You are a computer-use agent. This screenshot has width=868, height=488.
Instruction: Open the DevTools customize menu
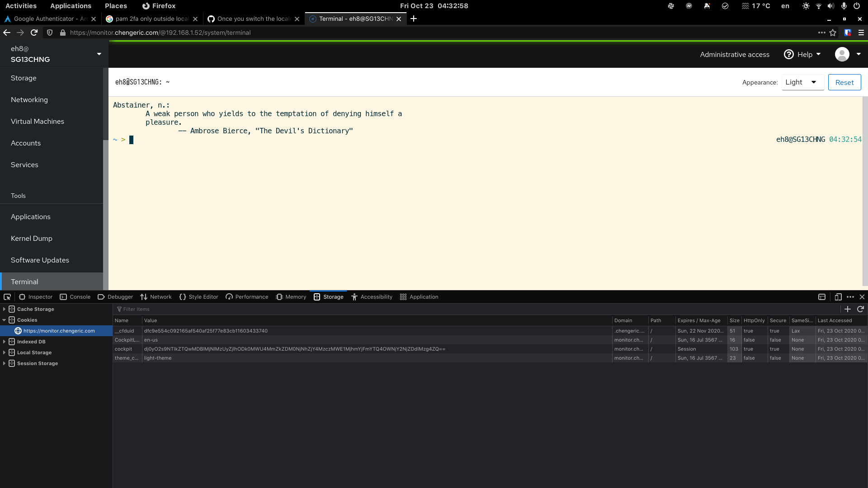(x=850, y=297)
